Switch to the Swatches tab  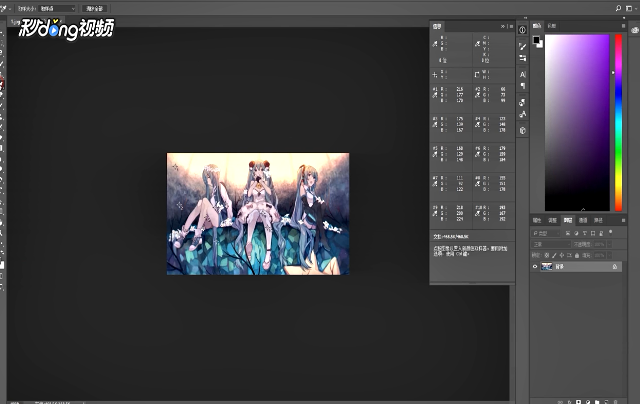552,26
